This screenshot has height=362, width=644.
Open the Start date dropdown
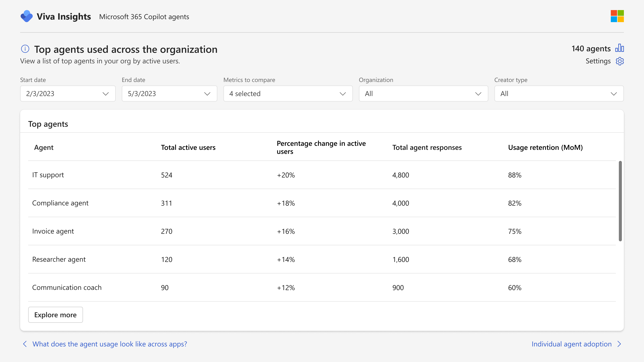[68, 94]
